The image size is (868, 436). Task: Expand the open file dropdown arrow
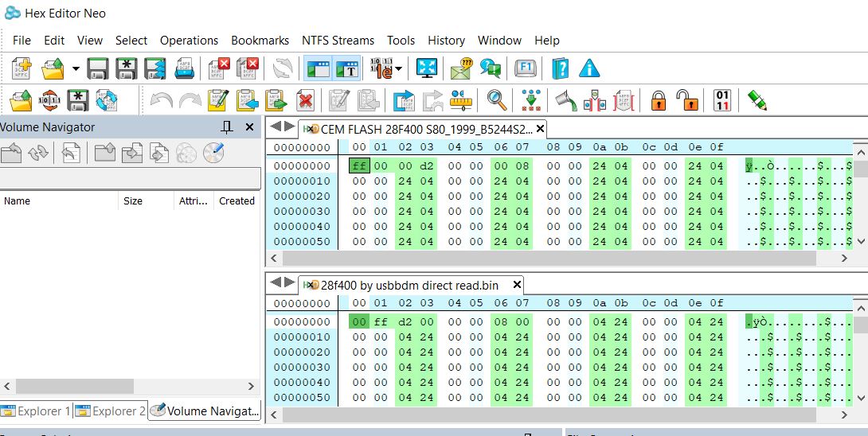pos(76,69)
